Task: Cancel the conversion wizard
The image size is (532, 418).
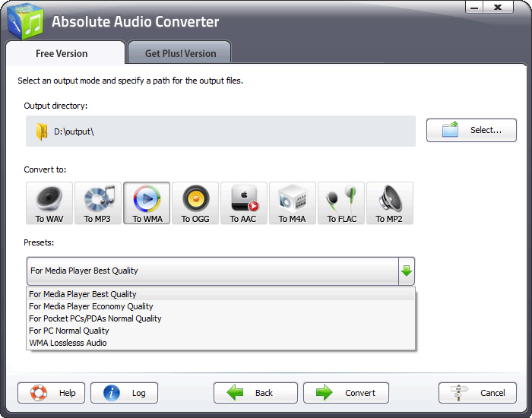Action: [478, 393]
